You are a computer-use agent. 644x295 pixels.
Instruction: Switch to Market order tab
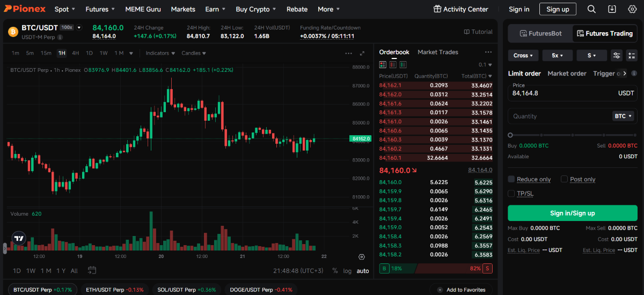[567, 73]
